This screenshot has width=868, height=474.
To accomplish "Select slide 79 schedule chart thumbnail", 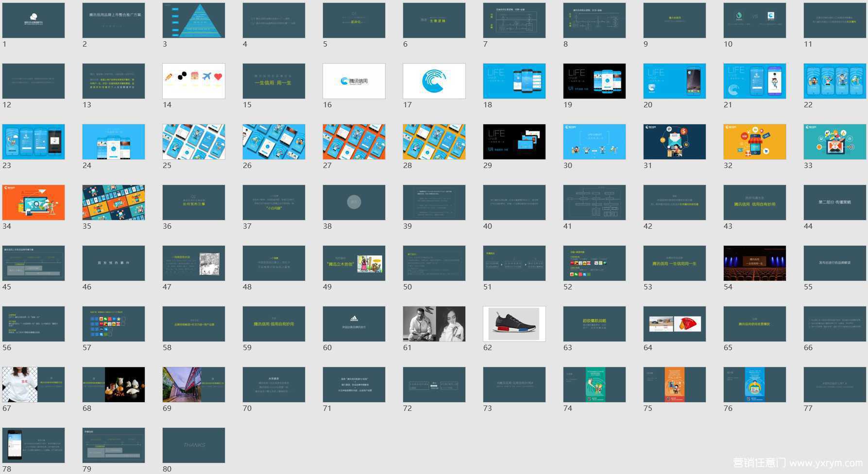I will (114, 445).
